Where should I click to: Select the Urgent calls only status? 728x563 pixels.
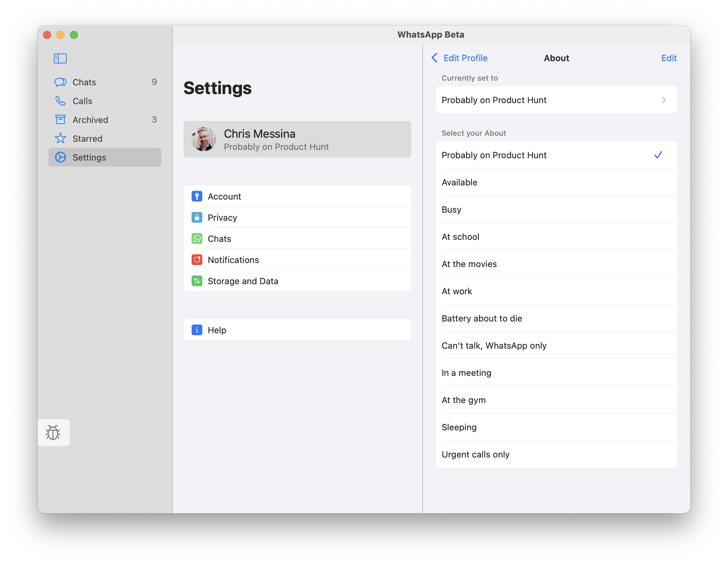point(556,454)
